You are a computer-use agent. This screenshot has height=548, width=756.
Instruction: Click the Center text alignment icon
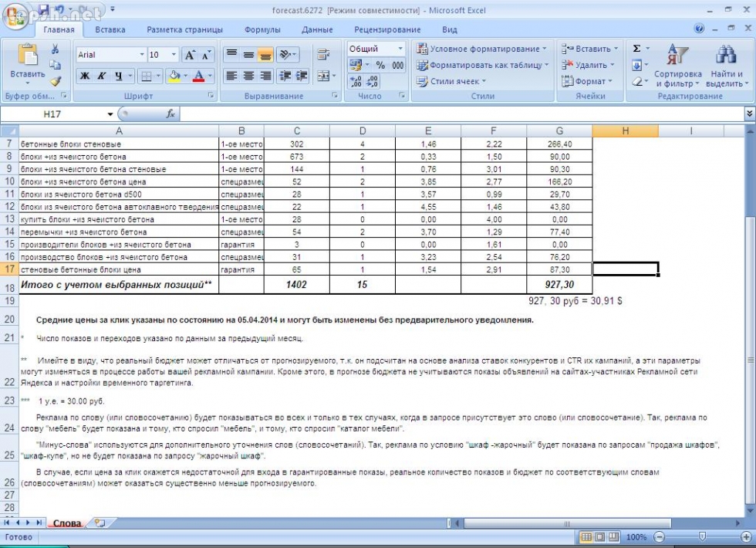click(x=248, y=76)
